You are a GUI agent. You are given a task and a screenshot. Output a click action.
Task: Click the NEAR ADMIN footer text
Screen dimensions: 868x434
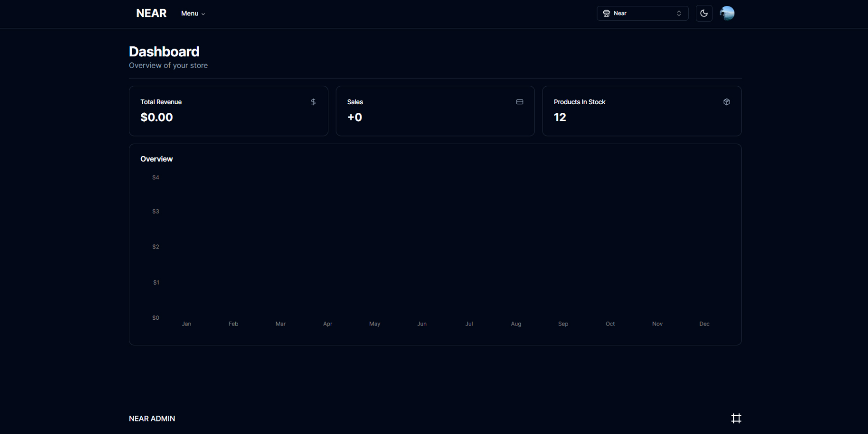coord(152,419)
